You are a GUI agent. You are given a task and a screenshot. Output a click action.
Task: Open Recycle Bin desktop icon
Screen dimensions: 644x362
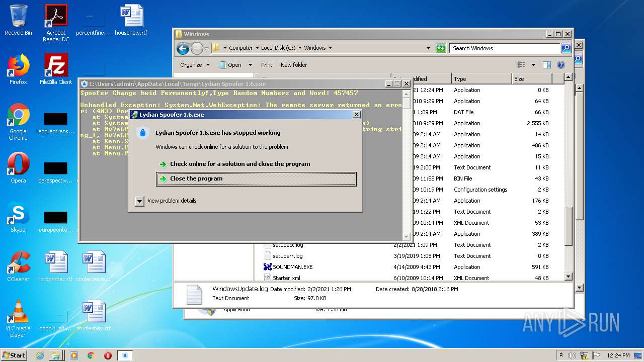coord(18,20)
